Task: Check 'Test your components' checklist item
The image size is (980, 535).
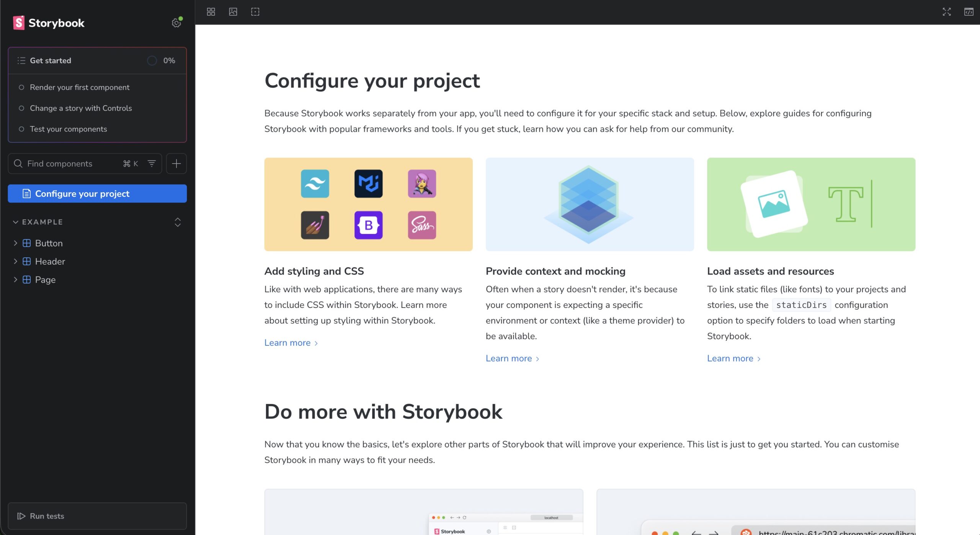Action: click(x=69, y=129)
